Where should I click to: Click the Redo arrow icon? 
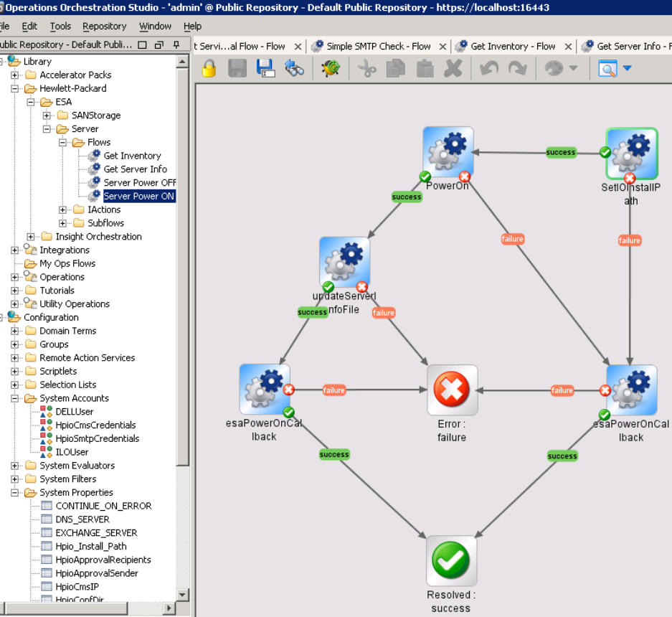[x=517, y=68]
